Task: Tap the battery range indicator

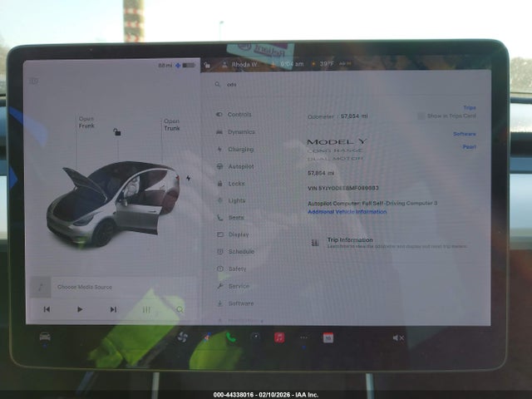Action: [176, 65]
